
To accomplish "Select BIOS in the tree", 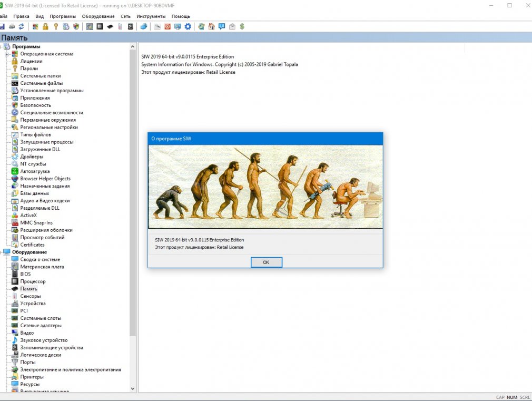I will (25, 274).
